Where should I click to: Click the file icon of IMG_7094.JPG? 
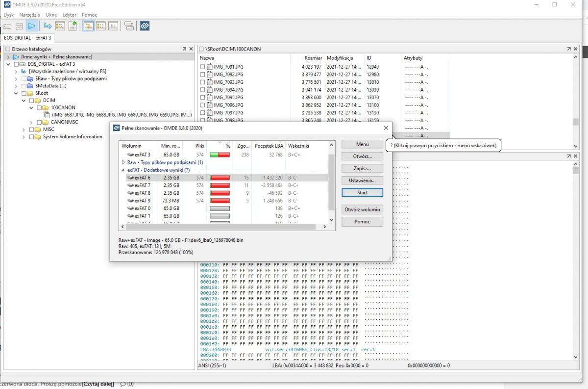click(x=210, y=90)
